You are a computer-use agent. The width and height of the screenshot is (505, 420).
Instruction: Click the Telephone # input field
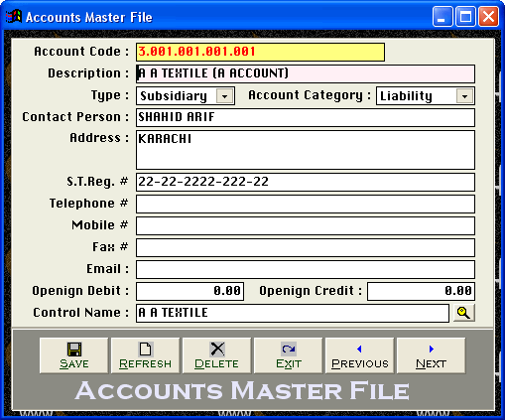click(306, 204)
